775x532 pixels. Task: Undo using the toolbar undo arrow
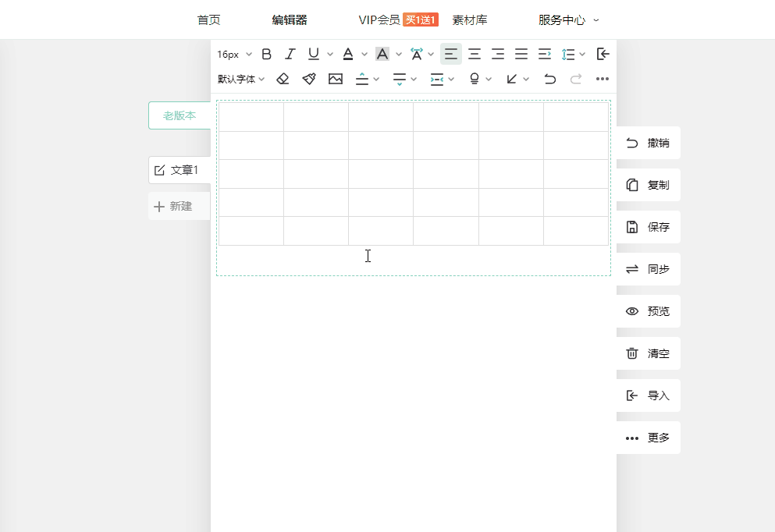point(549,79)
